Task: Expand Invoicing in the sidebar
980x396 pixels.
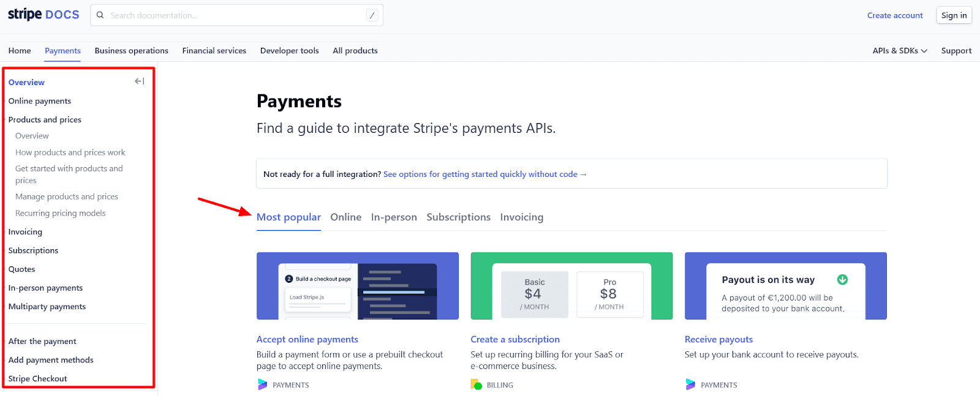Action: point(25,232)
